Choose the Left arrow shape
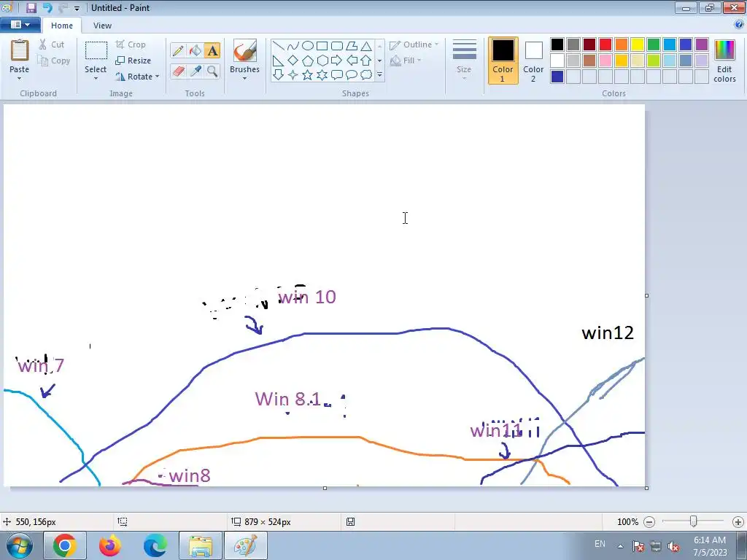This screenshot has width=747, height=560. (x=352, y=61)
